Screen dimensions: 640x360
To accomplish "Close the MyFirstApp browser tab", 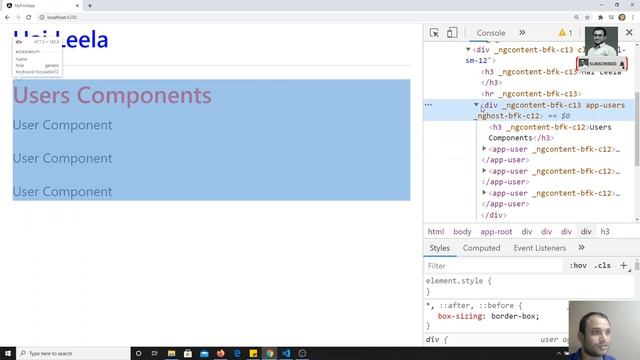I will click(x=78, y=6).
